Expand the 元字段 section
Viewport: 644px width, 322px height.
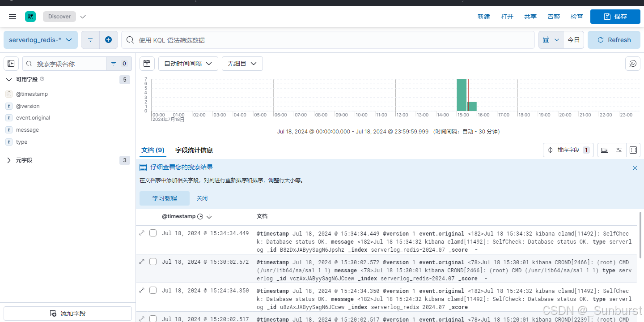9,160
